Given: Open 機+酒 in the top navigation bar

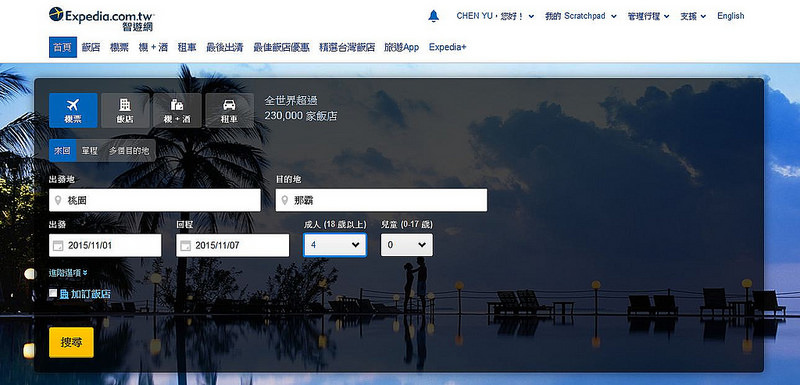Looking at the screenshot, I should [x=153, y=47].
